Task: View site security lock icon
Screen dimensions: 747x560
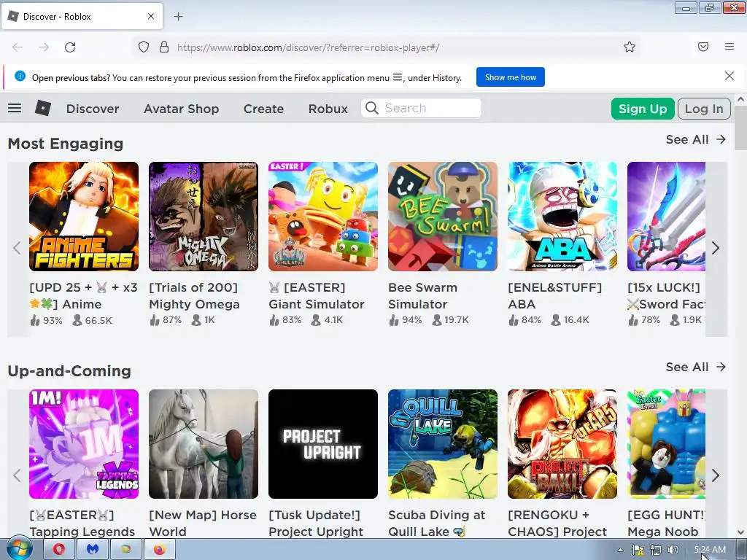Action: (x=164, y=47)
